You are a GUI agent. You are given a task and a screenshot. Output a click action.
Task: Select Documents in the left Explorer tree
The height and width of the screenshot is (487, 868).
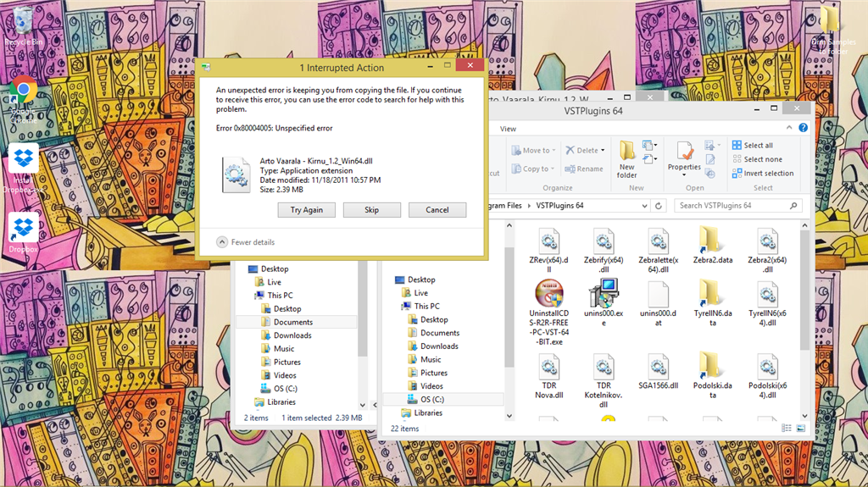coord(287,322)
